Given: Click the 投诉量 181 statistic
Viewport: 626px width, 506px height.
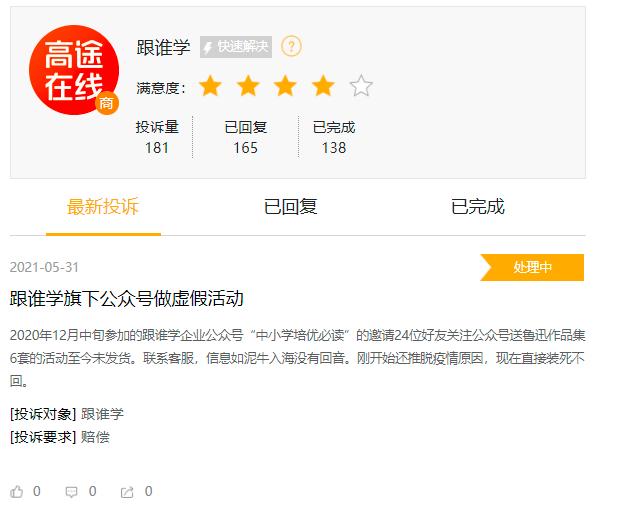Looking at the screenshot, I should point(157,137).
